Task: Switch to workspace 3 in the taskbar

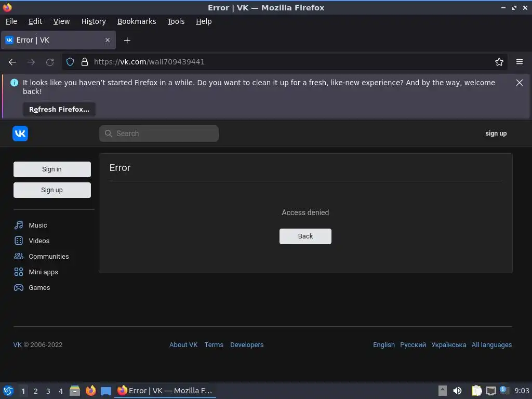Action: point(48,391)
